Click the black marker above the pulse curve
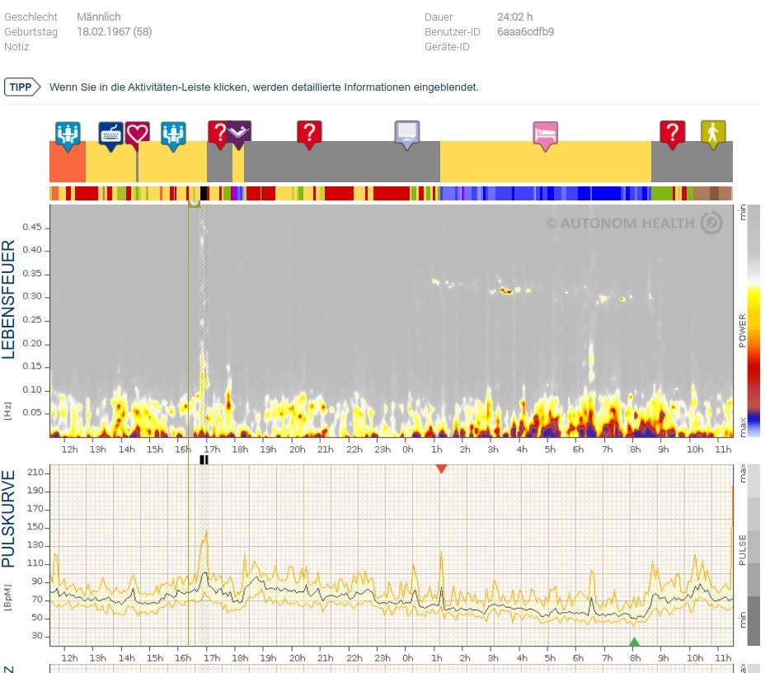 (x=204, y=460)
